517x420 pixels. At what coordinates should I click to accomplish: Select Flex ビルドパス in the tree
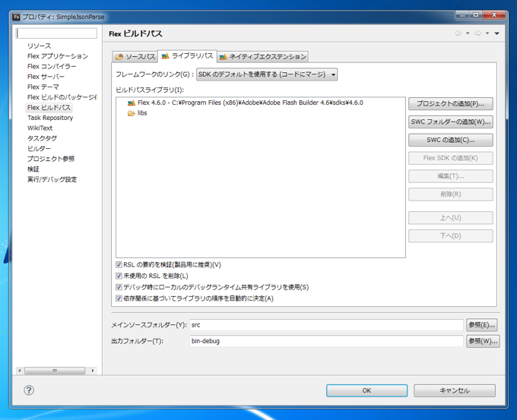tap(49, 107)
